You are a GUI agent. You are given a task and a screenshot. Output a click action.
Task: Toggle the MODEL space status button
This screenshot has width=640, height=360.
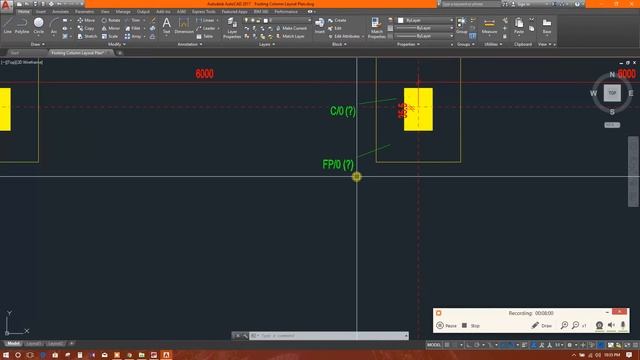click(x=434, y=345)
